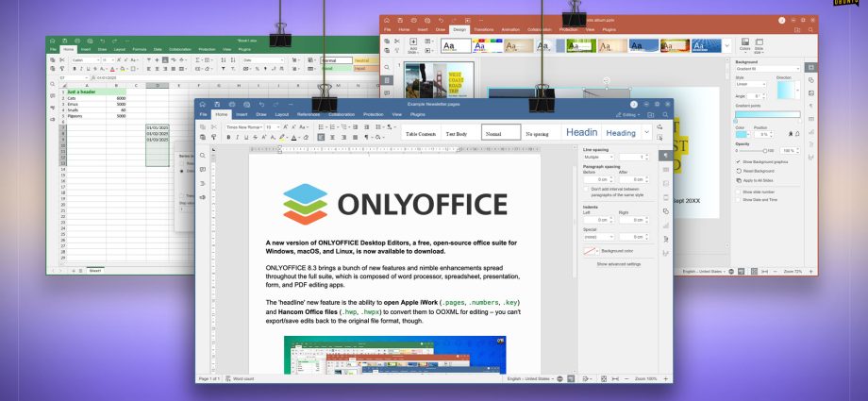Expand the paragraph styles gallery in document editor
Image resolution: width=868 pixels, height=401 pixels.
(x=646, y=132)
